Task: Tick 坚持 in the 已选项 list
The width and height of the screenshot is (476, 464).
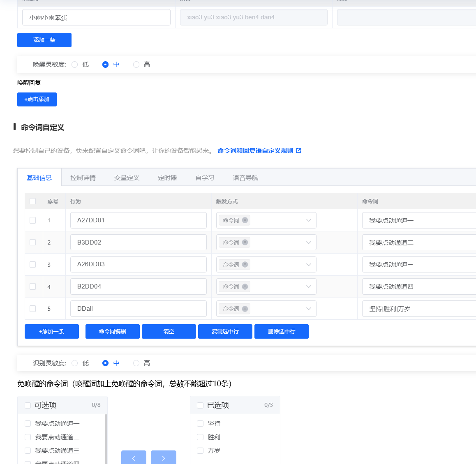Action: click(x=200, y=424)
